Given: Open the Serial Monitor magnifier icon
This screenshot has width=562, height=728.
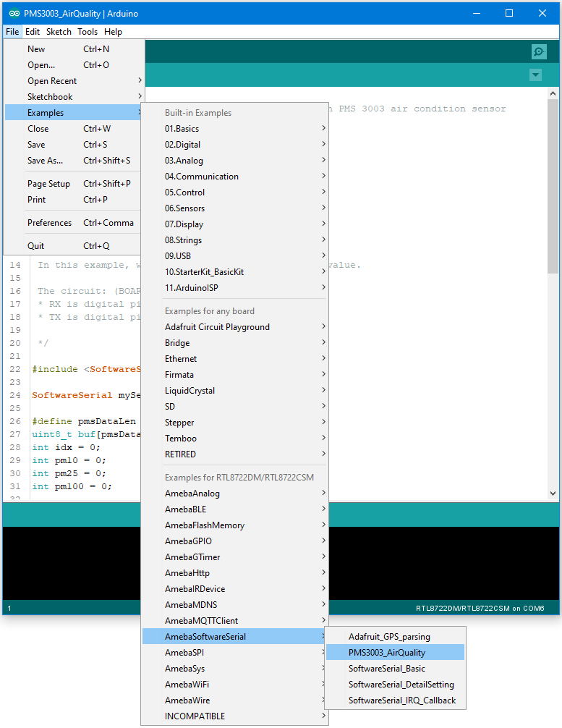Looking at the screenshot, I should (x=539, y=51).
